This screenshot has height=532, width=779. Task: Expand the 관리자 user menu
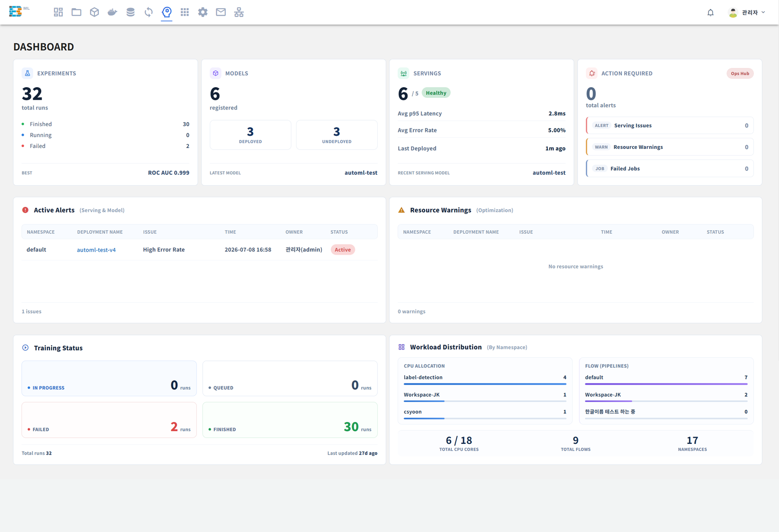pyautogui.click(x=747, y=13)
